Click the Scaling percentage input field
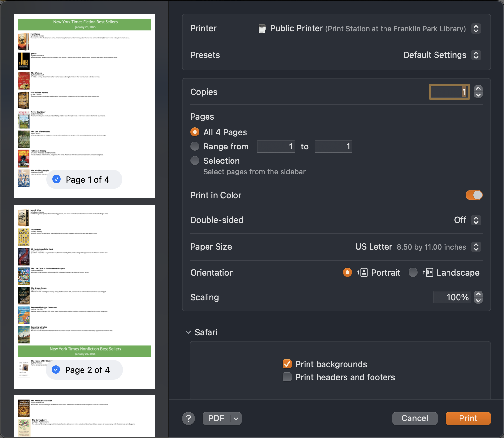The height and width of the screenshot is (438, 504). click(452, 297)
